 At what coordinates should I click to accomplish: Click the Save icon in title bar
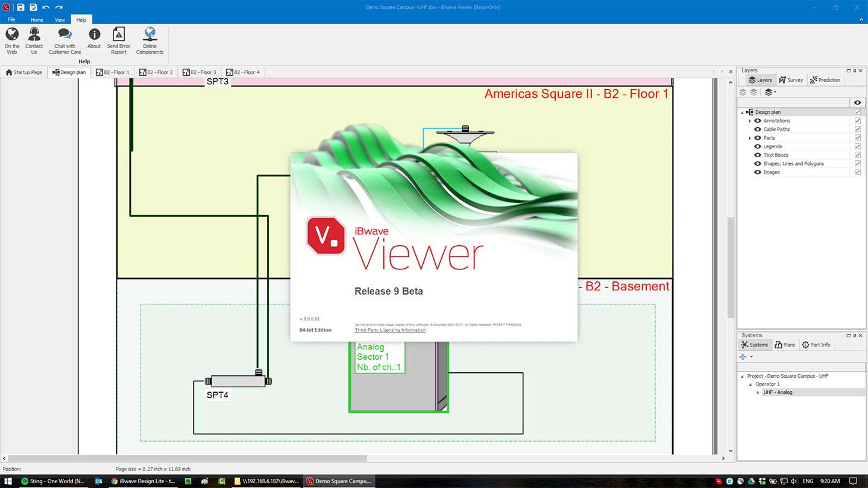tap(20, 7)
